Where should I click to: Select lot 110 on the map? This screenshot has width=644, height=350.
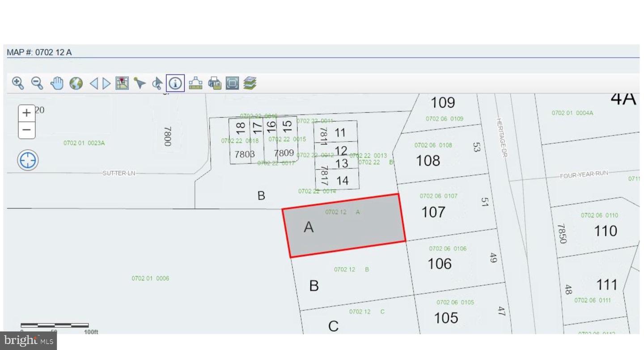606,231
